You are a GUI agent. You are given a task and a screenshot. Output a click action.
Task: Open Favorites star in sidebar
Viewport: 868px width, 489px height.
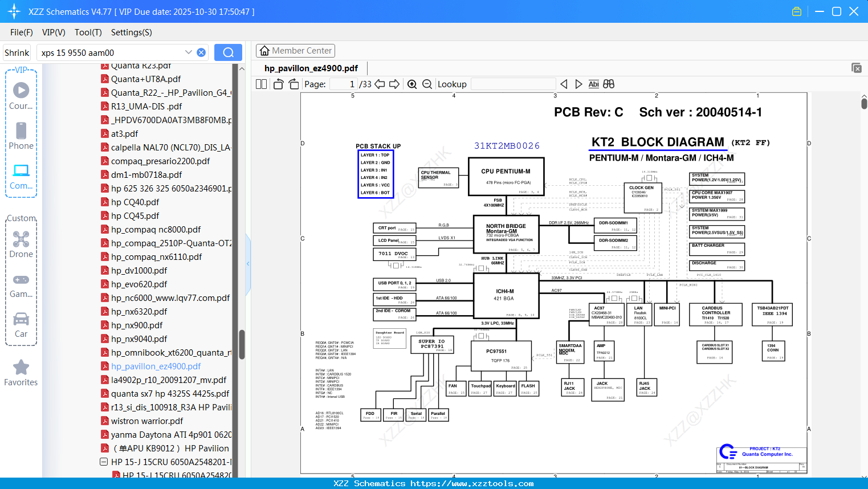click(21, 373)
